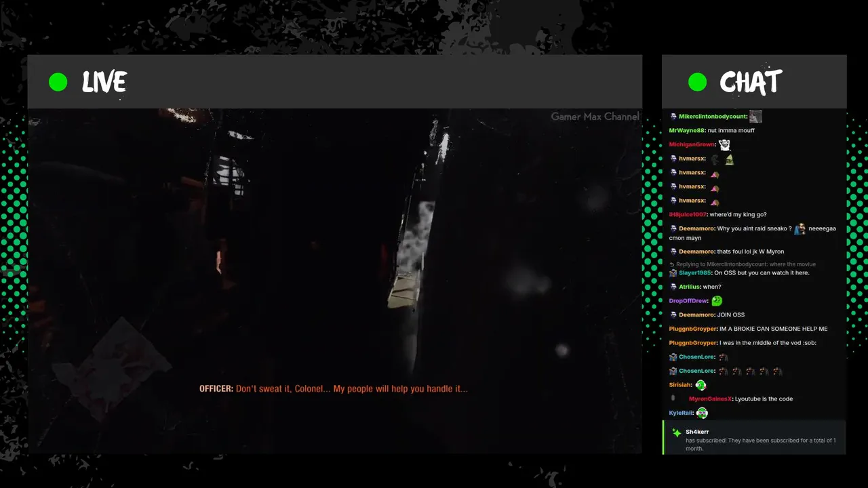Open MrWayne88's chat username

click(x=687, y=130)
